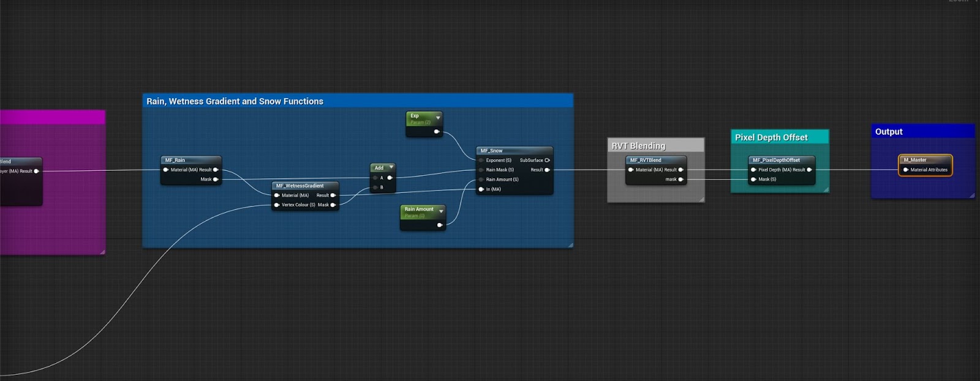Click the SubSurface output pin on MF_Snow

[547, 160]
